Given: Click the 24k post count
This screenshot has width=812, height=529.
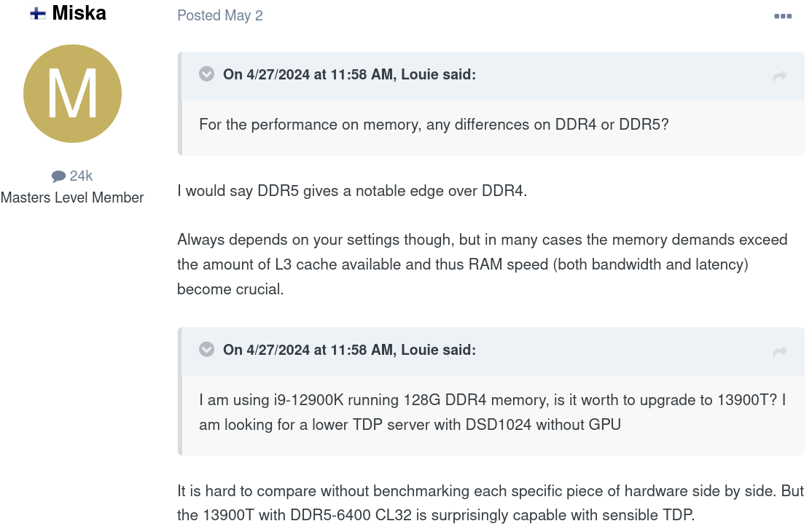Looking at the screenshot, I should [x=81, y=176].
